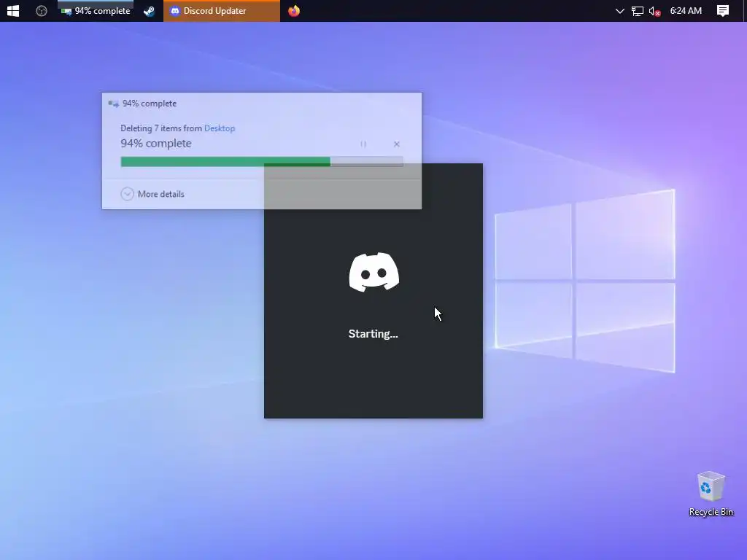
Task: Click the Deleting 7 items from text
Action: tap(161, 128)
